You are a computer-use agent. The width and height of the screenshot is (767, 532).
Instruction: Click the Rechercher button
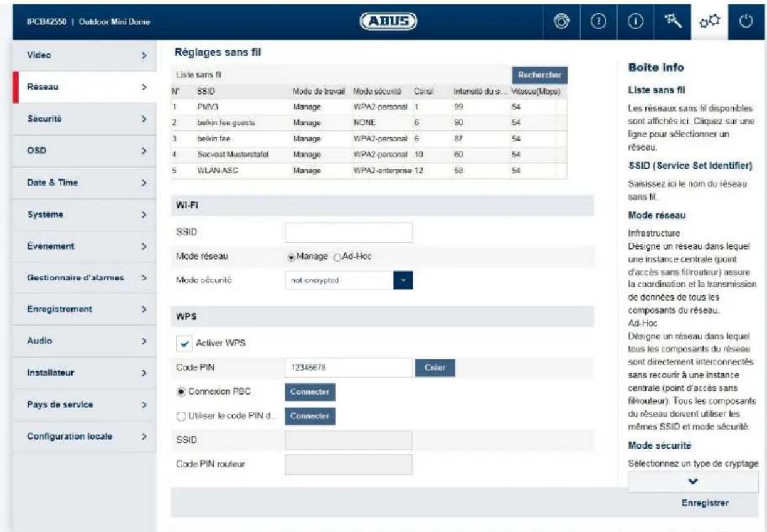(539, 75)
